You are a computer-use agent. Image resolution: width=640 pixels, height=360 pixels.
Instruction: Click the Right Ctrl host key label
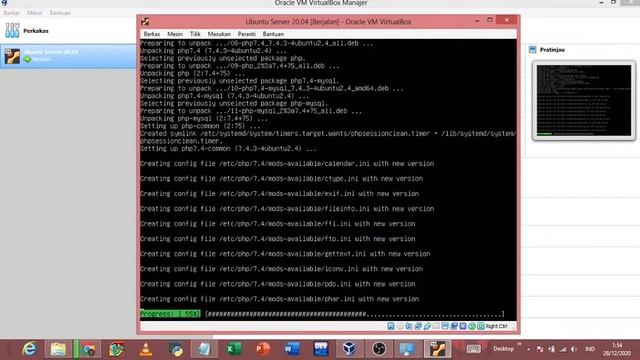point(496,326)
